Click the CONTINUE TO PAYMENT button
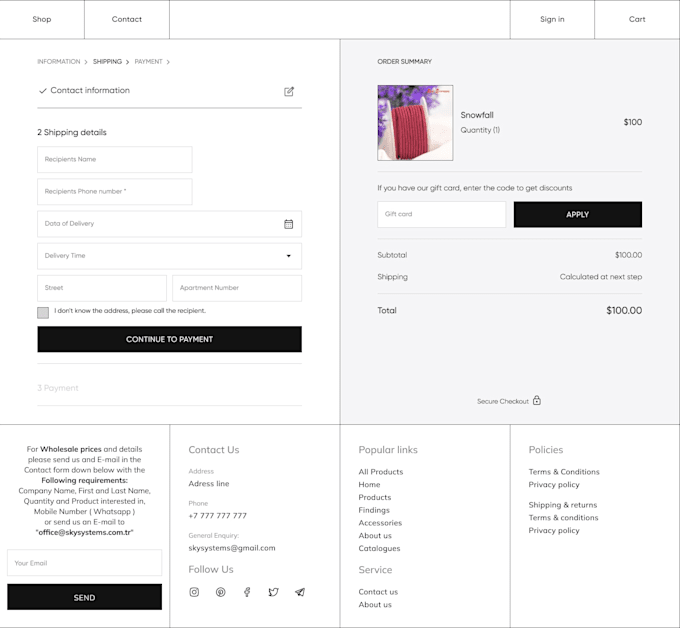 (x=170, y=339)
